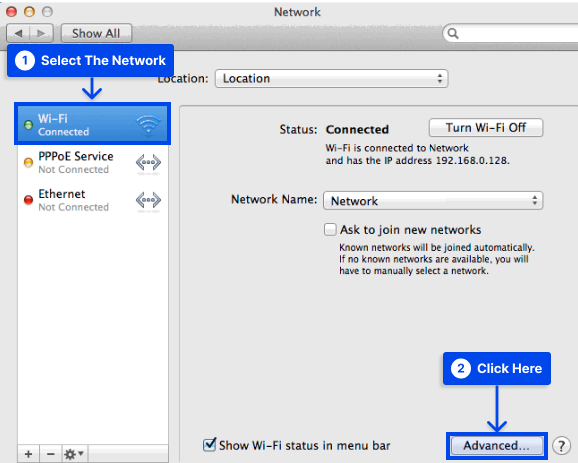Screen dimensions: 578x463
Task: Click the minus icon to remove service
Action: pos(51,454)
